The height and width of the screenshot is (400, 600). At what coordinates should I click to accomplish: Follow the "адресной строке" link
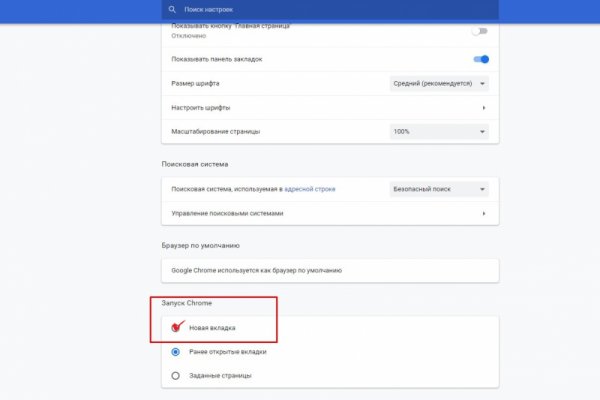[x=311, y=188]
